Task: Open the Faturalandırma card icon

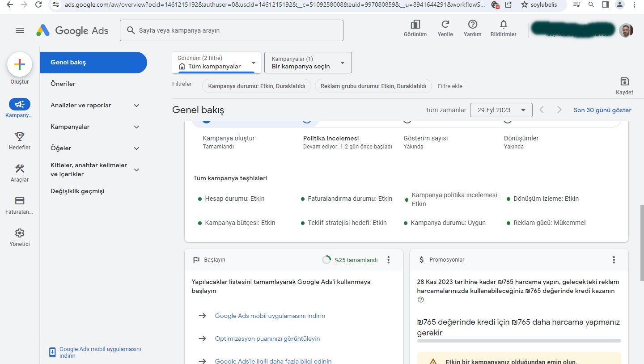Action: [20, 201]
